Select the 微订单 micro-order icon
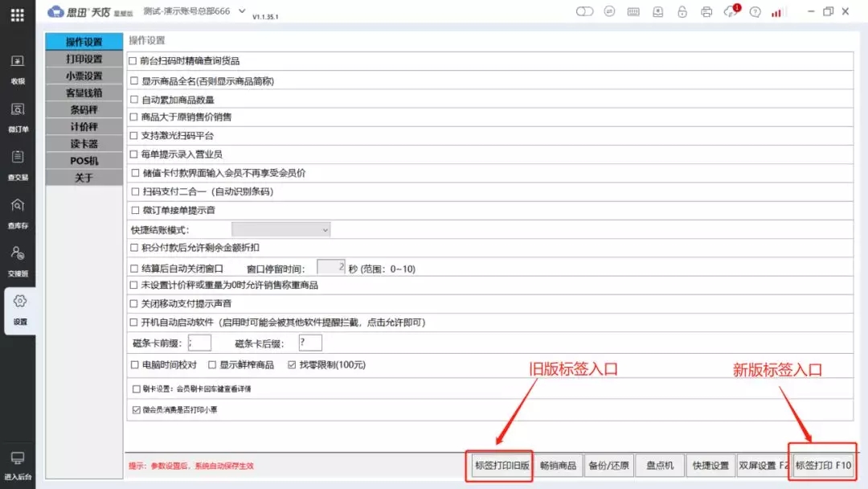The width and height of the screenshot is (868, 489). pyautogui.click(x=18, y=118)
